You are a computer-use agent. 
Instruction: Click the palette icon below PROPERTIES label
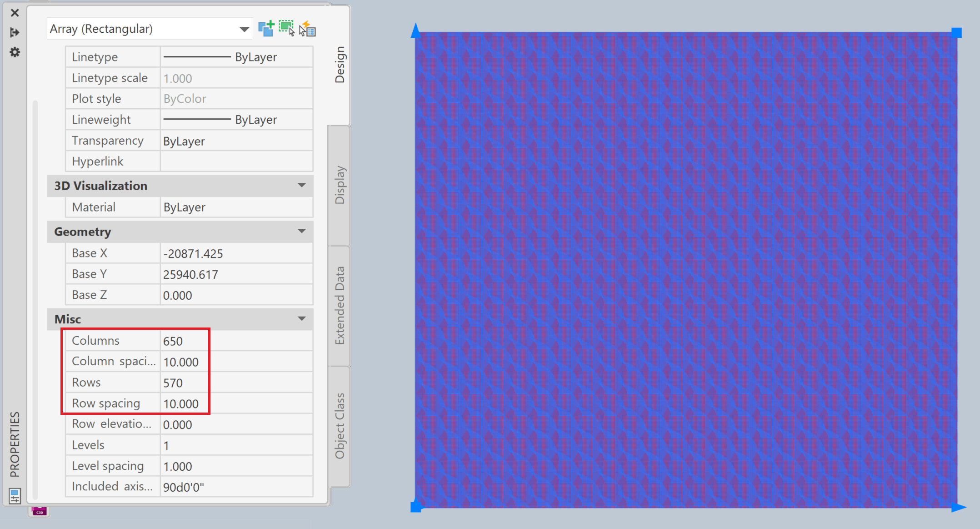tap(15, 496)
